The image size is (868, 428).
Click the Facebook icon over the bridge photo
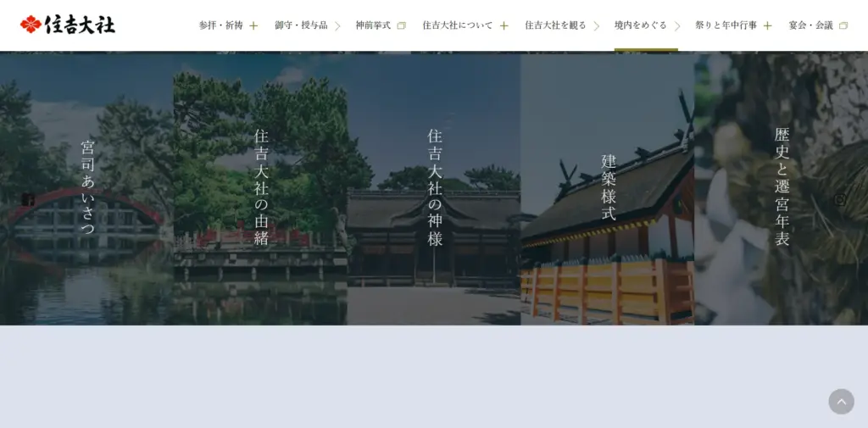point(28,199)
